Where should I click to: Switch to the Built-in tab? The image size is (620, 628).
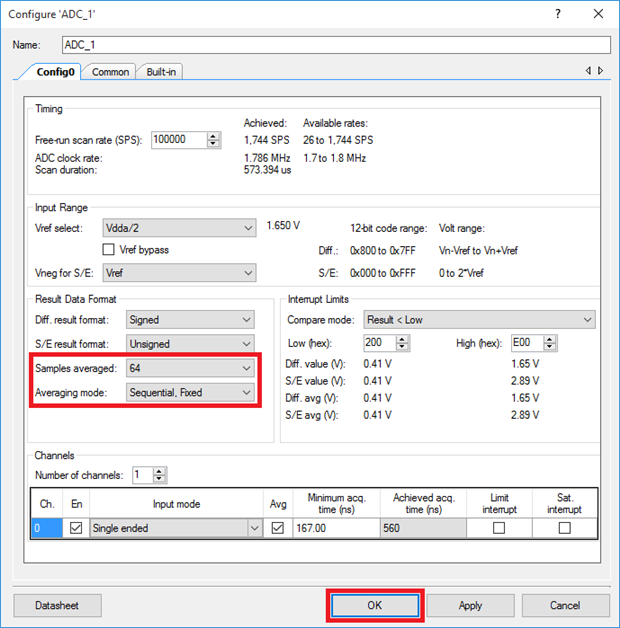[161, 72]
